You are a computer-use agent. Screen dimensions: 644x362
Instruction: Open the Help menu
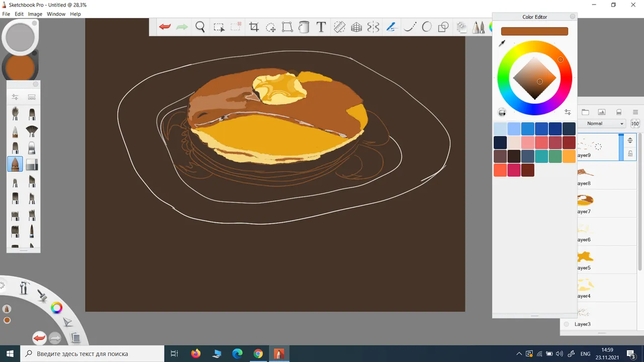click(x=75, y=14)
